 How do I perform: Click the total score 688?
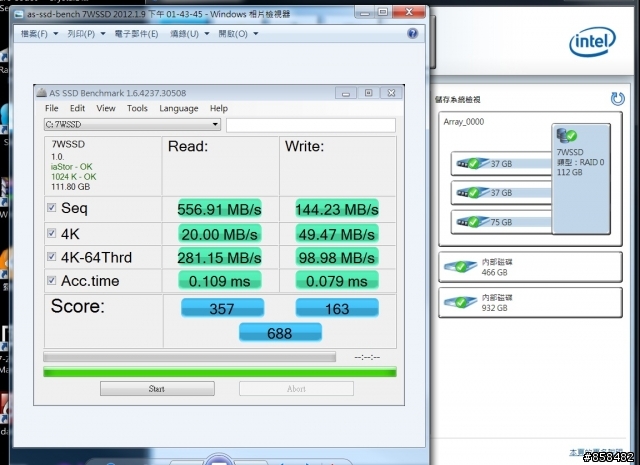[x=280, y=333]
